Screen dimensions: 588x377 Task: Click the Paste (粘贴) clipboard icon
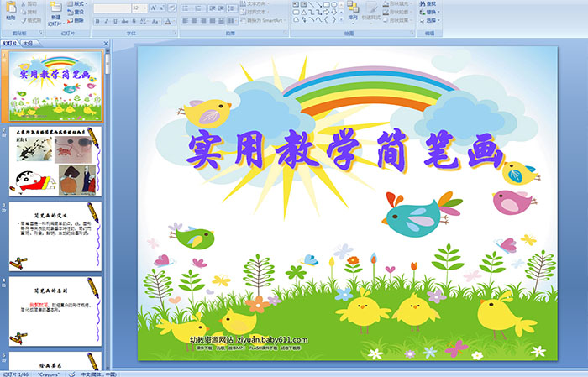pos(11,8)
